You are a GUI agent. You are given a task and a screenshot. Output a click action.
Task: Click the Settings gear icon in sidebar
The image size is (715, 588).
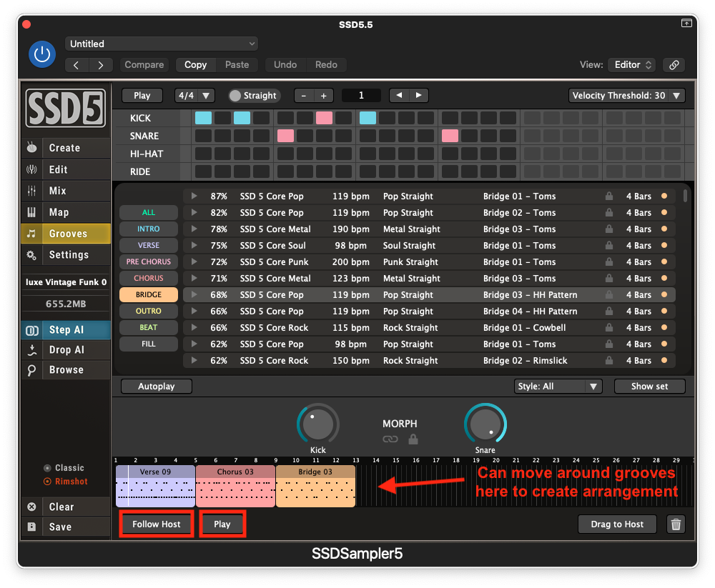pos(31,255)
